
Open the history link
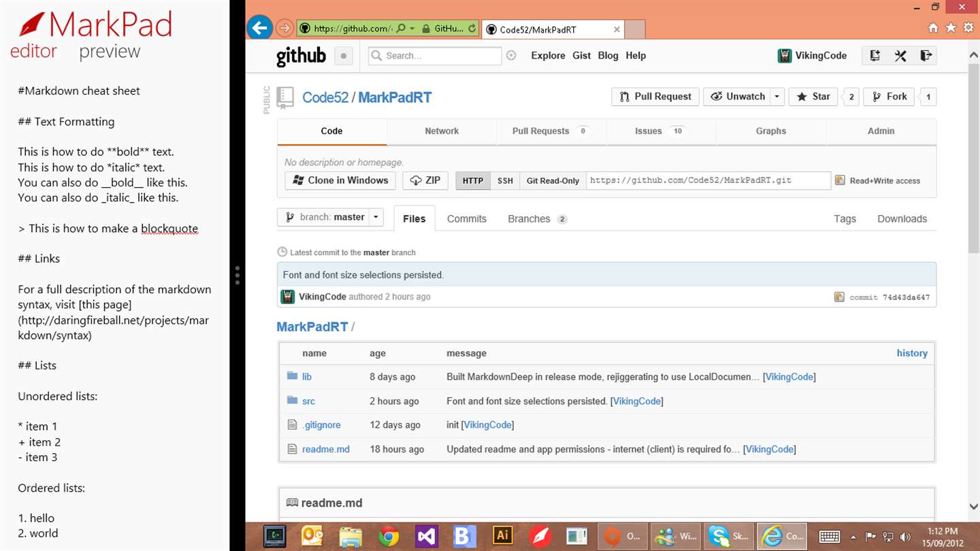tap(912, 353)
